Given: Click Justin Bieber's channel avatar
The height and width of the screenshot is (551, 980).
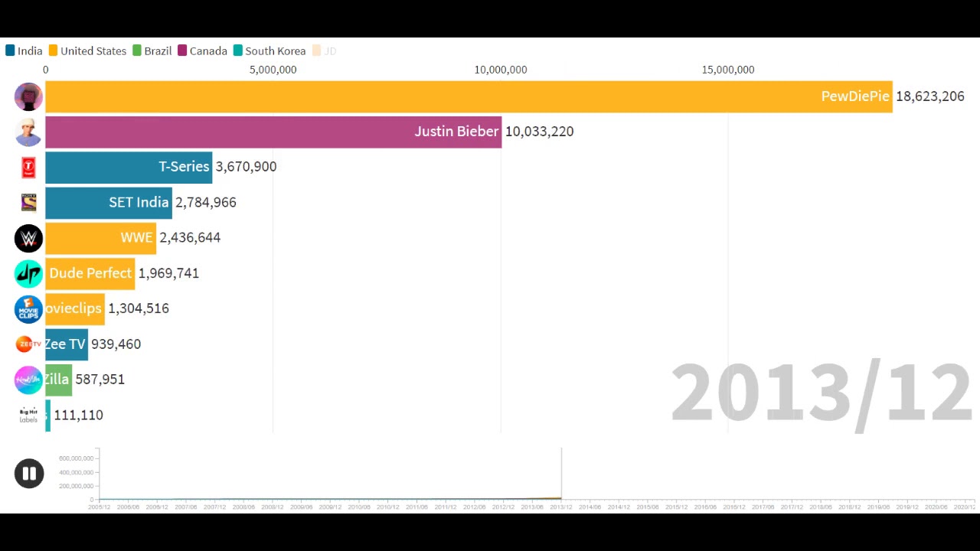Looking at the screenshot, I should [x=28, y=132].
